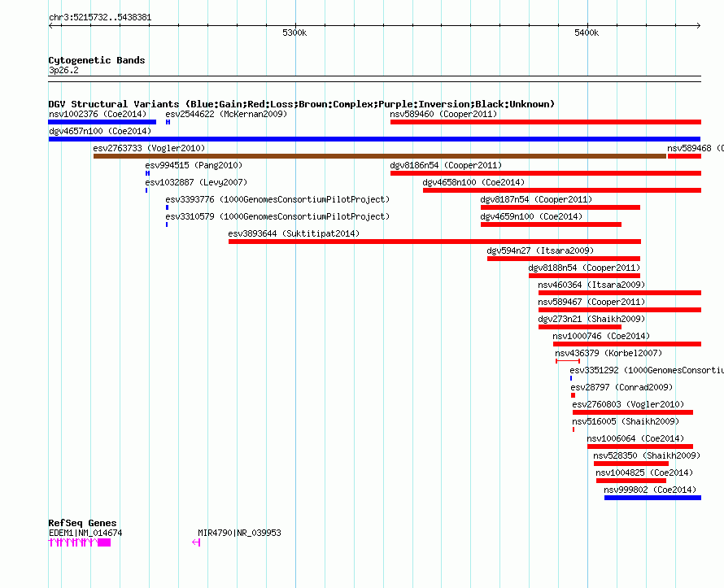Click the nsv1002376 (Coe2014) gain variant label
The width and height of the screenshot is (724, 588).
[98, 114]
